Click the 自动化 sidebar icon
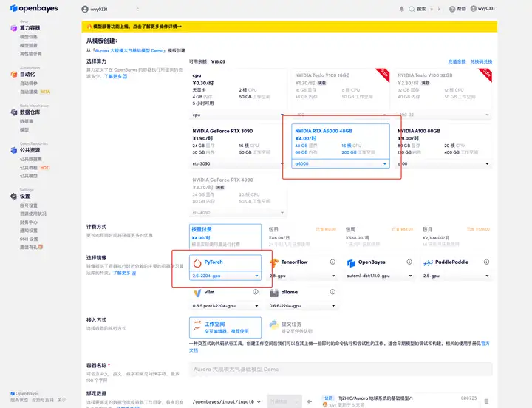 13,75
